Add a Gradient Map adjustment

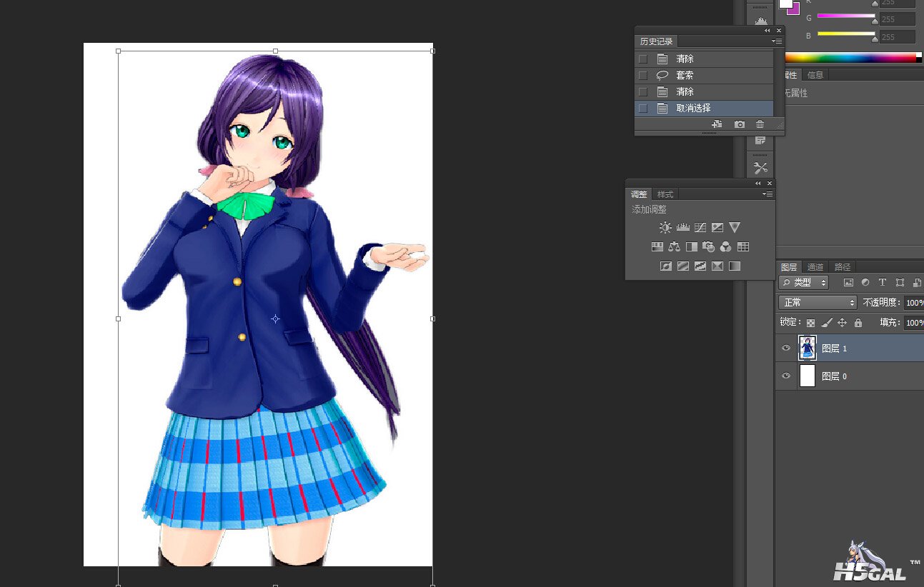tap(735, 266)
